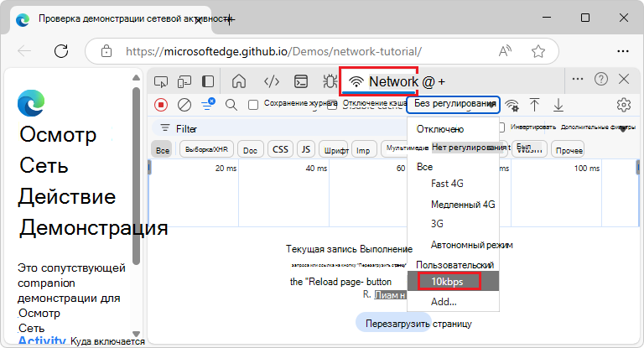Open network conditions wifi-gear icon

(x=512, y=105)
